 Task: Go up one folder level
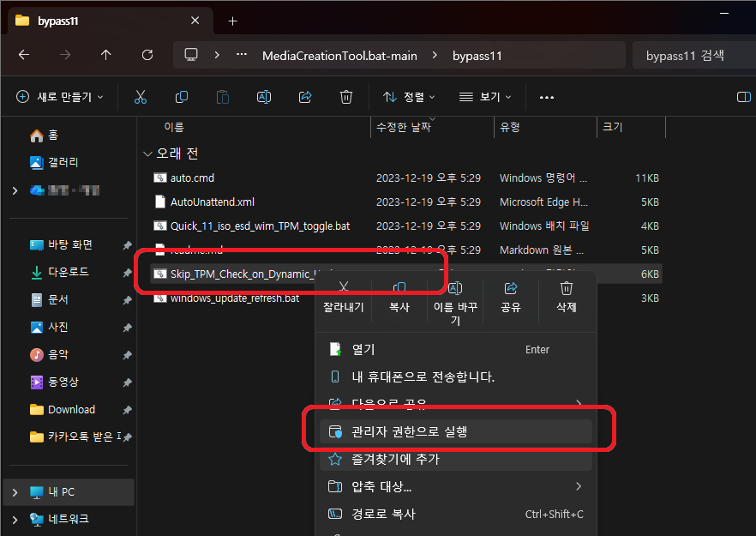(106, 55)
